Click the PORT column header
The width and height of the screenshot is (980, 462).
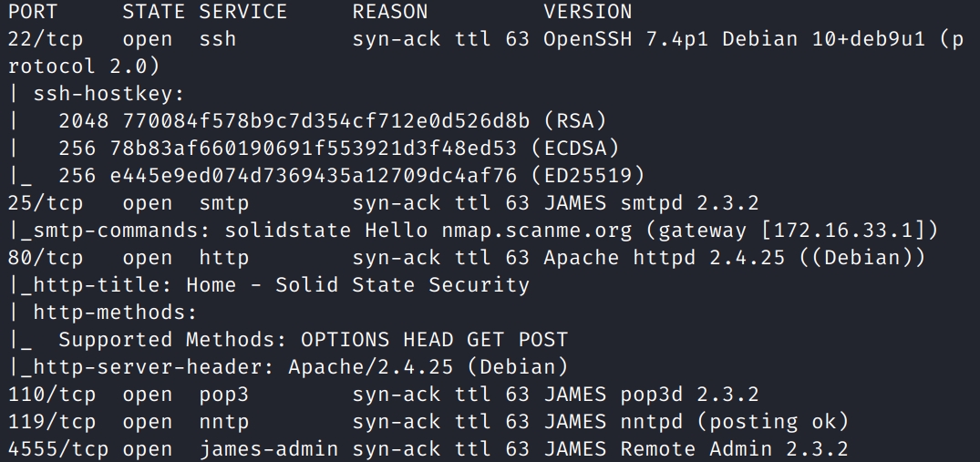[x=33, y=11]
